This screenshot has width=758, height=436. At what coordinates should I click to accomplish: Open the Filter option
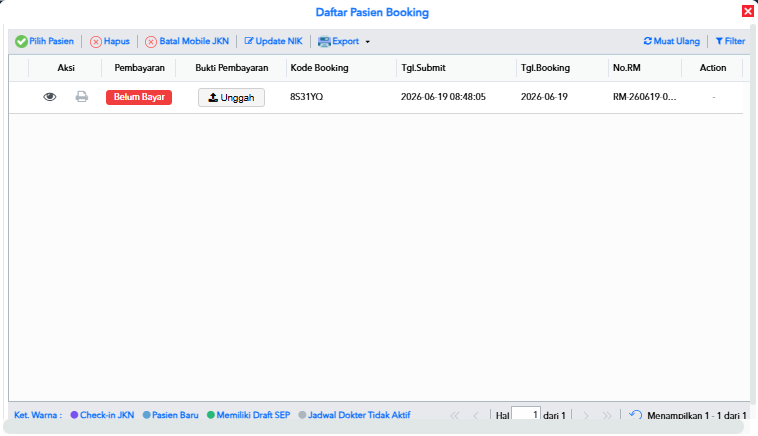(x=730, y=42)
